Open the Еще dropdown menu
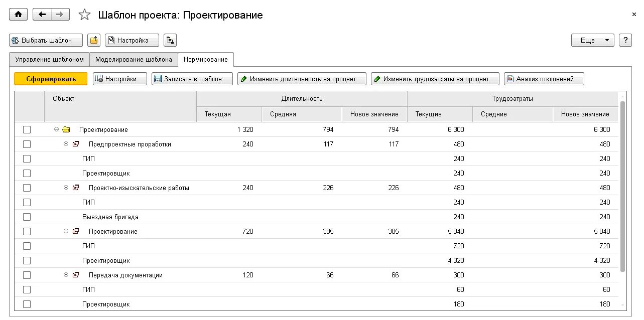 pos(592,40)
